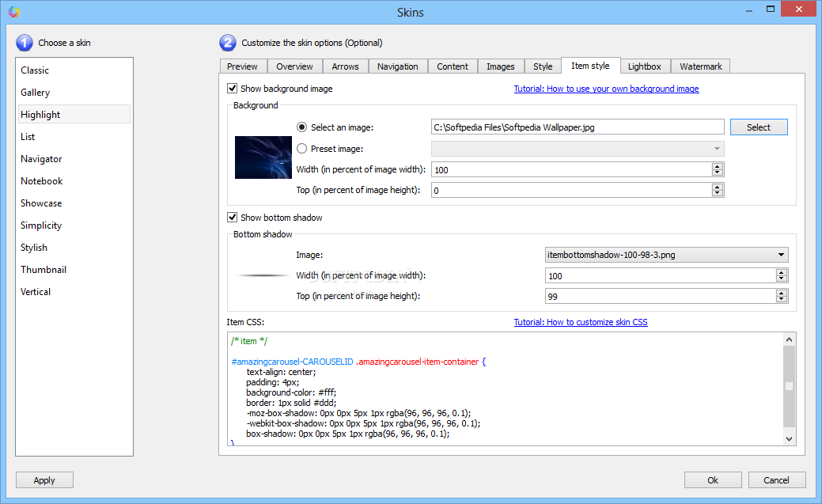Open the Arrows tab
822x504 pixels.
click(346, 66)
